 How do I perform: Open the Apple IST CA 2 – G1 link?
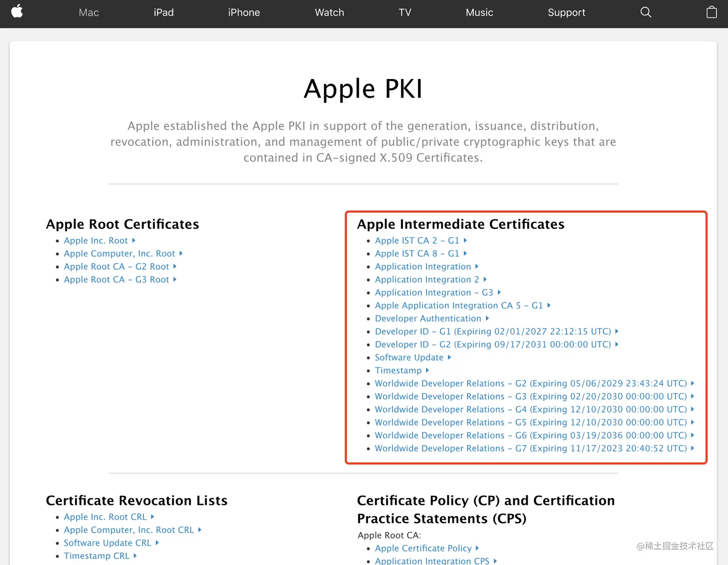pos(416,240)
